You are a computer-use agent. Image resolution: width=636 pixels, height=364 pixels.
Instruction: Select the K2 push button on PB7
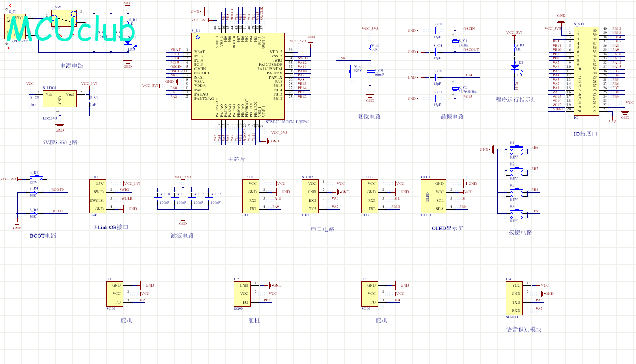pyautogui.click(x=516, y=172)
